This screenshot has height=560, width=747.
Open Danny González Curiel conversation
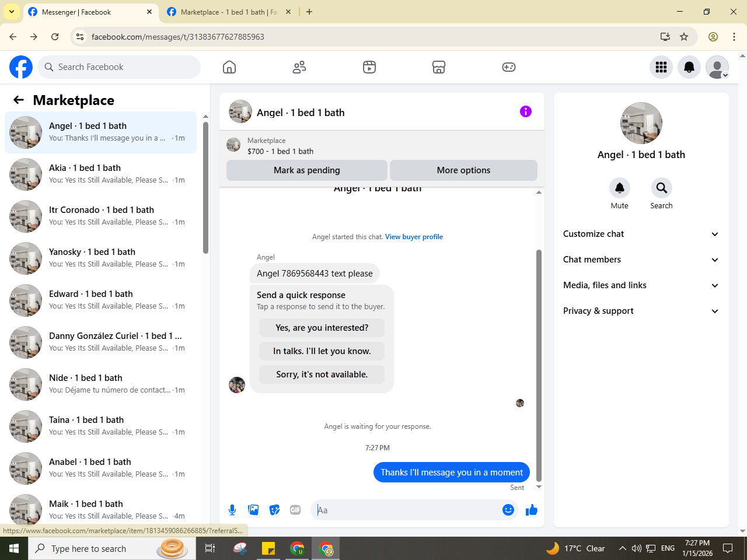(x=101, y=342)
